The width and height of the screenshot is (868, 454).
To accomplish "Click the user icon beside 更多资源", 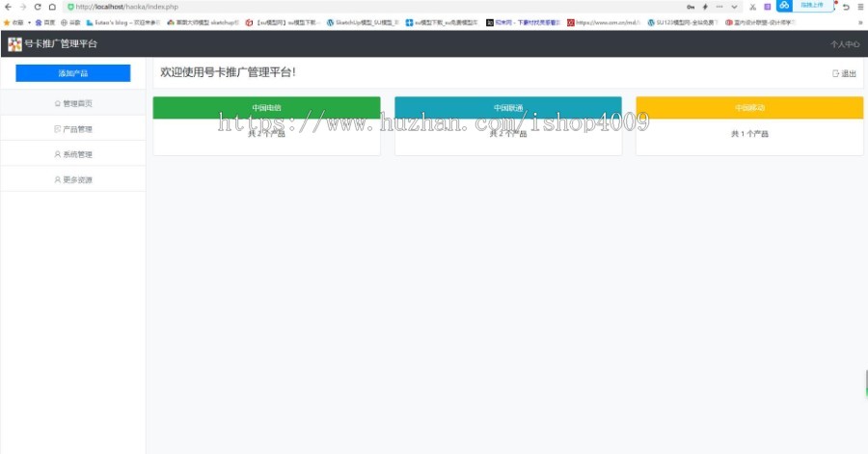I will click(x=58, y=179).
